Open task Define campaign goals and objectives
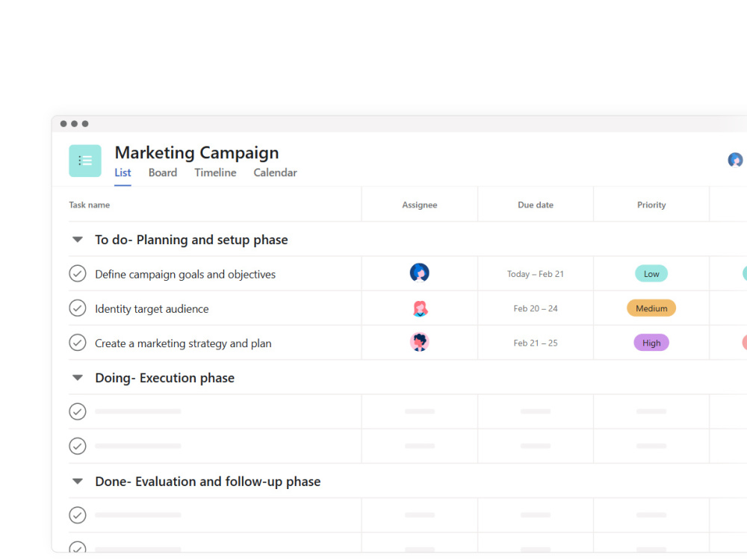This screenshot has width=747, height=560. 185,274
